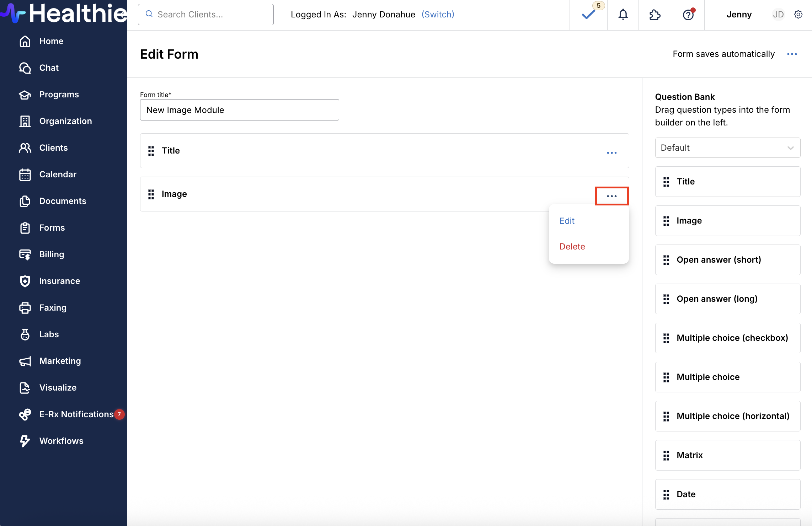Focus the Search Clients box
812x526 pixels.
(x=206, y=15)
